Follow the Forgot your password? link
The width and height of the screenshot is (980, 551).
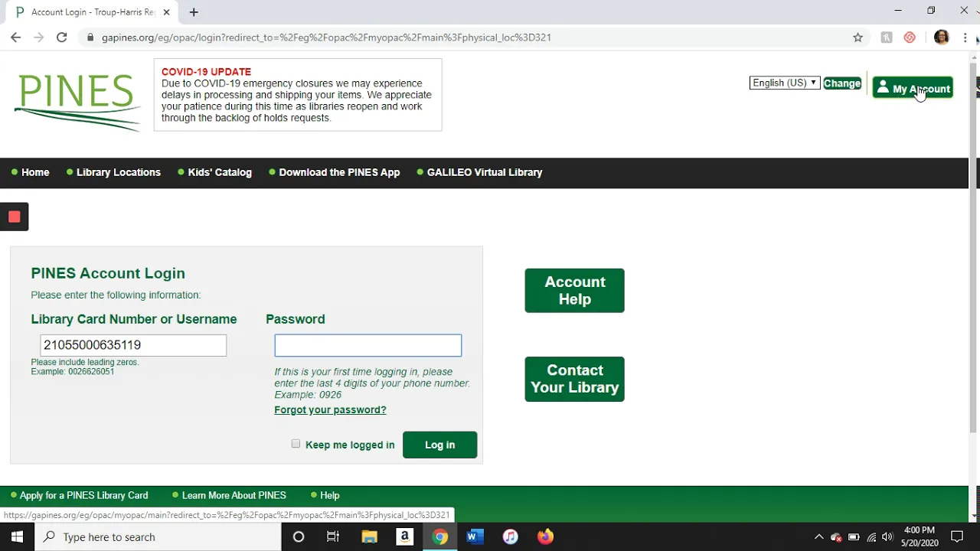coord(330,409)
